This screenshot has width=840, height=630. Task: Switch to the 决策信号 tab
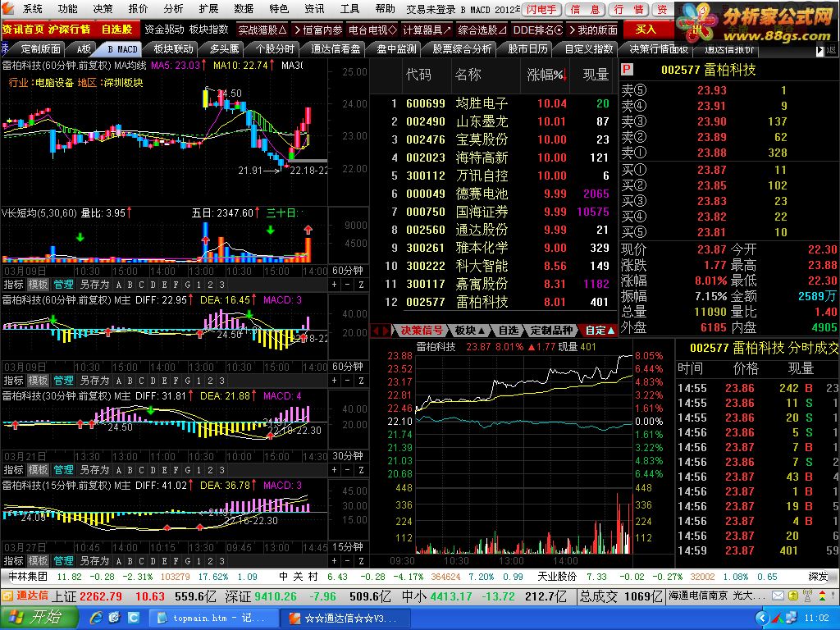click(x=422, y=331)
